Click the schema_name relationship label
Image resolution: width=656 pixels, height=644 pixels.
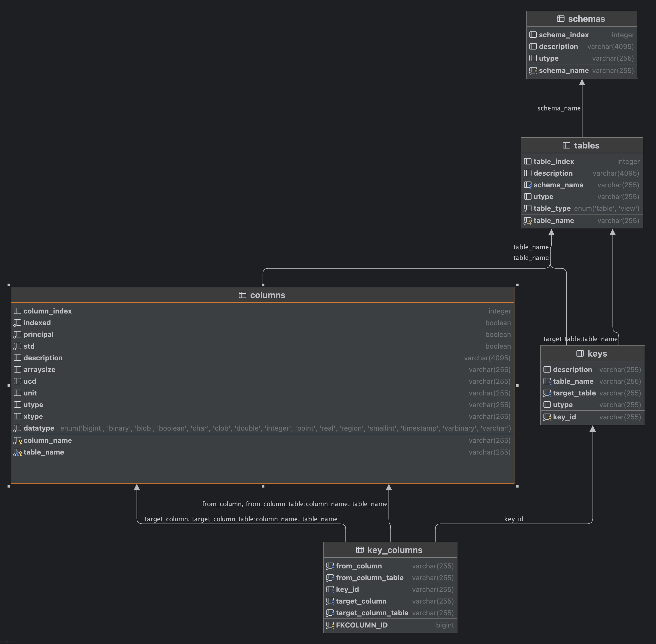(559, 108)
